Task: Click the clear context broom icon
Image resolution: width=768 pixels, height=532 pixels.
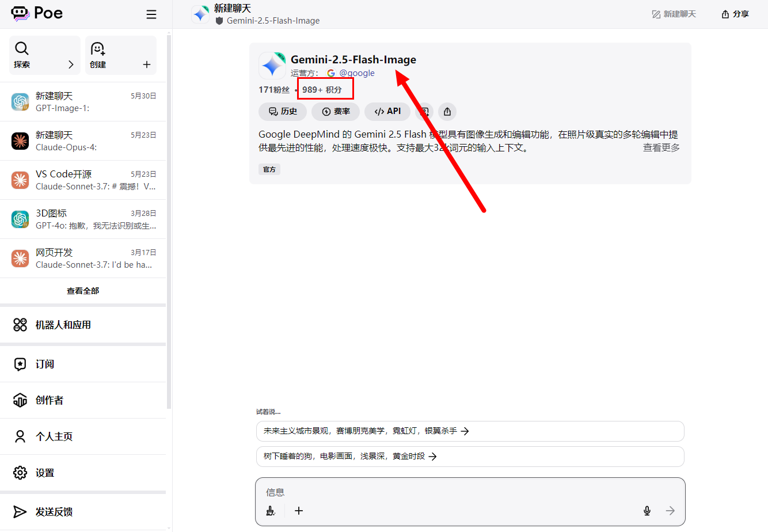Action: [x=271, y=511]
